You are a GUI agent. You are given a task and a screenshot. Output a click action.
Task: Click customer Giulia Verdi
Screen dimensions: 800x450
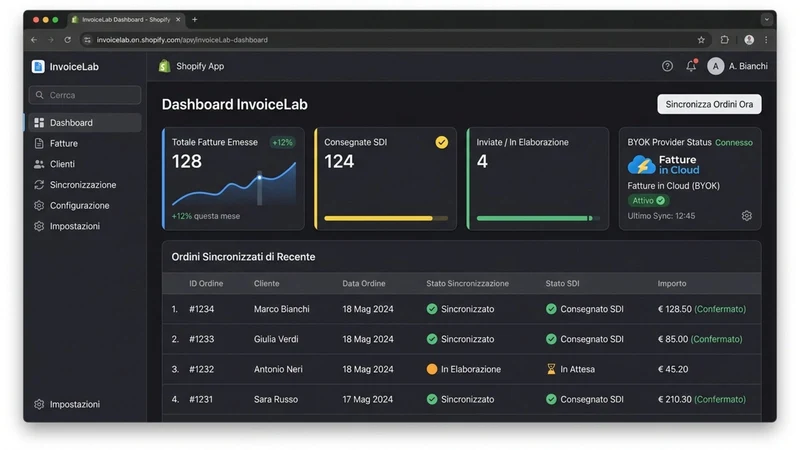[x=276, y=339]
